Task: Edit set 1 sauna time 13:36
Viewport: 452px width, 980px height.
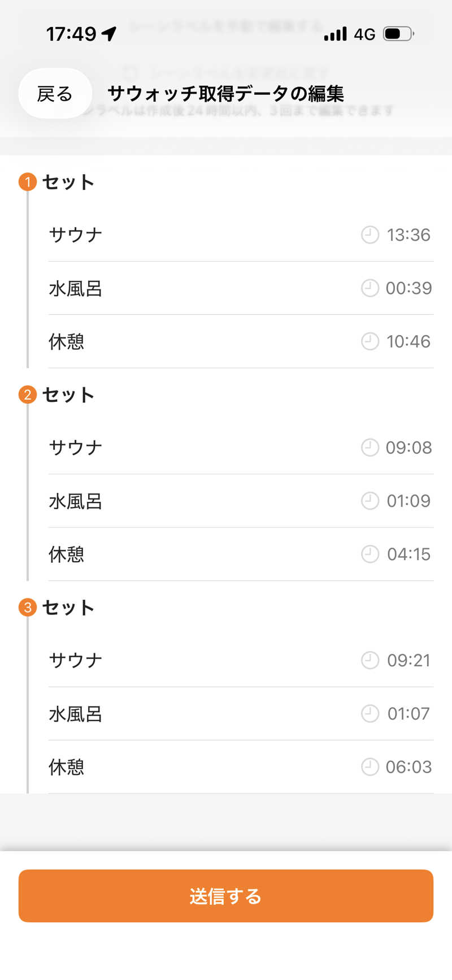Action: pyautogui.click(x=408, y=235)
